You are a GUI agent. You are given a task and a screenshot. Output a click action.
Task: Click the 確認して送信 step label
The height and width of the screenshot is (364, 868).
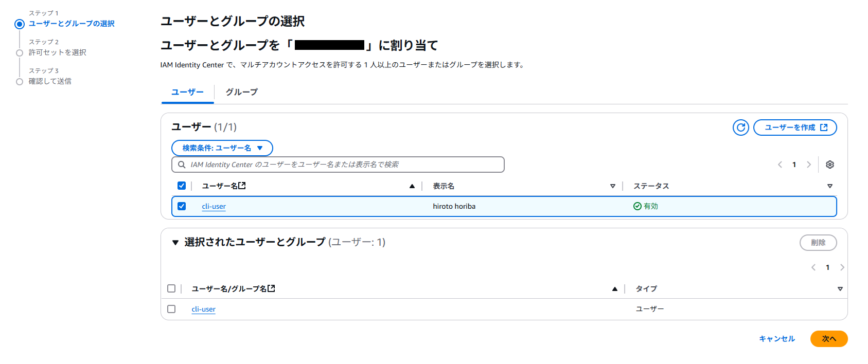tap(50, 81)
